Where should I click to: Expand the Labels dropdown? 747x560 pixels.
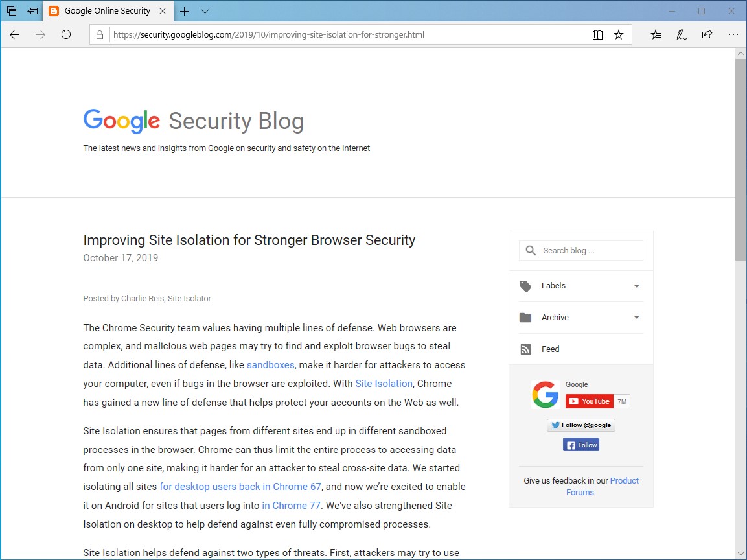click(x=636, y=285)
